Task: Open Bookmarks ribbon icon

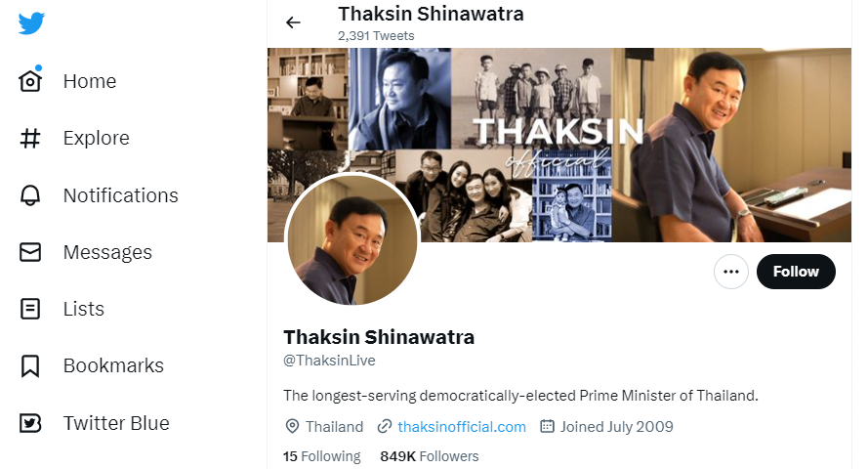Action: point(30,366)
